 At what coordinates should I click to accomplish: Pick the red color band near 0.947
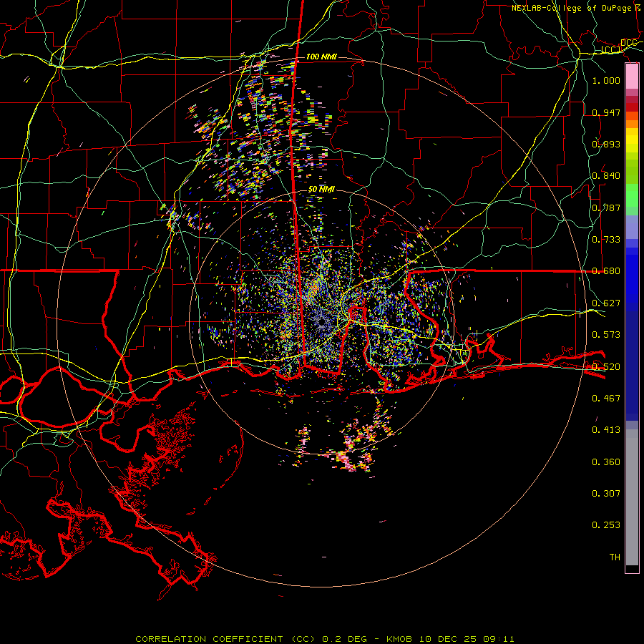coord(632,107)
